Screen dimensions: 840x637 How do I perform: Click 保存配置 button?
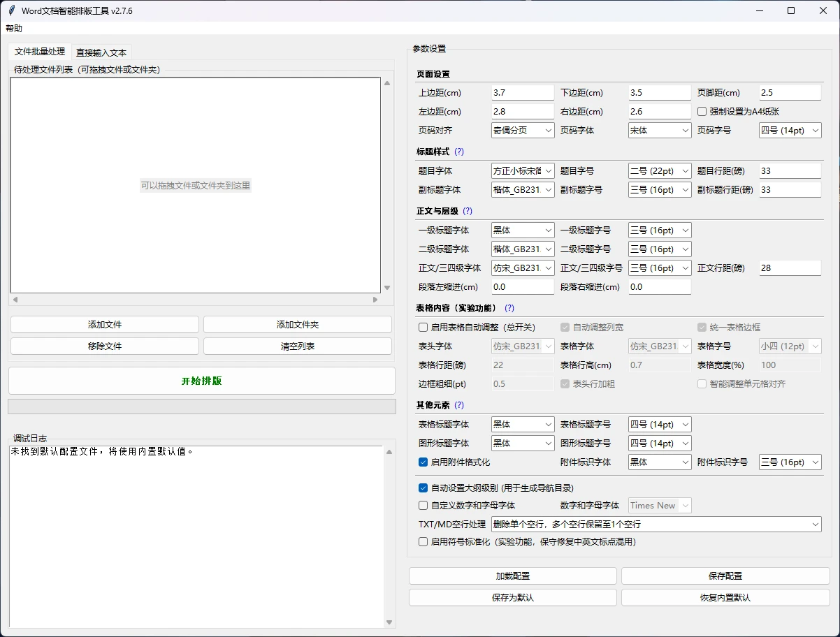pos(725,576)
